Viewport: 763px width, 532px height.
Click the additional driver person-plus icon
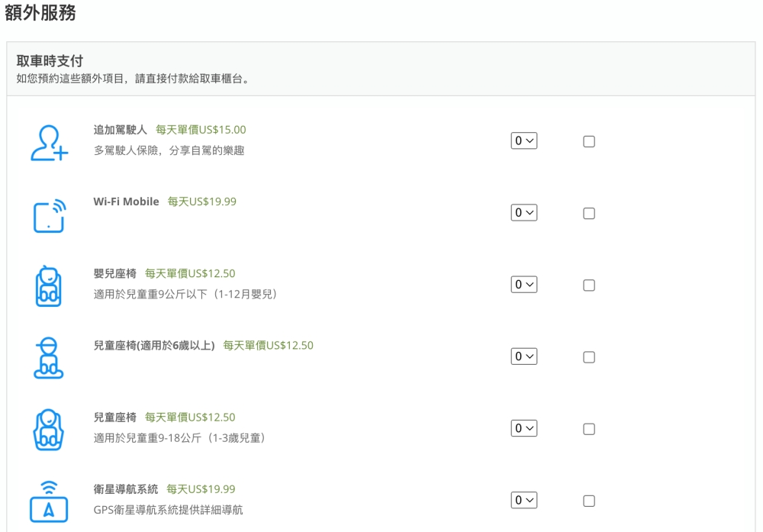tap(49, 143)
